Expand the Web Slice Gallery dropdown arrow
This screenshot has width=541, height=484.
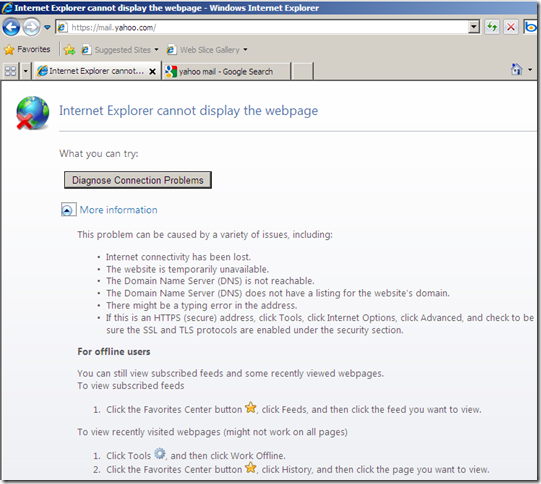click(x=245, y=50)
